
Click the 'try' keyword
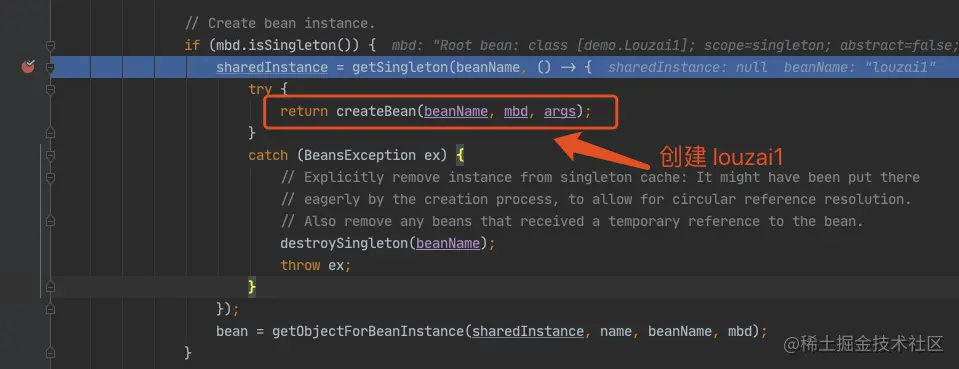[x=260, y=89]
